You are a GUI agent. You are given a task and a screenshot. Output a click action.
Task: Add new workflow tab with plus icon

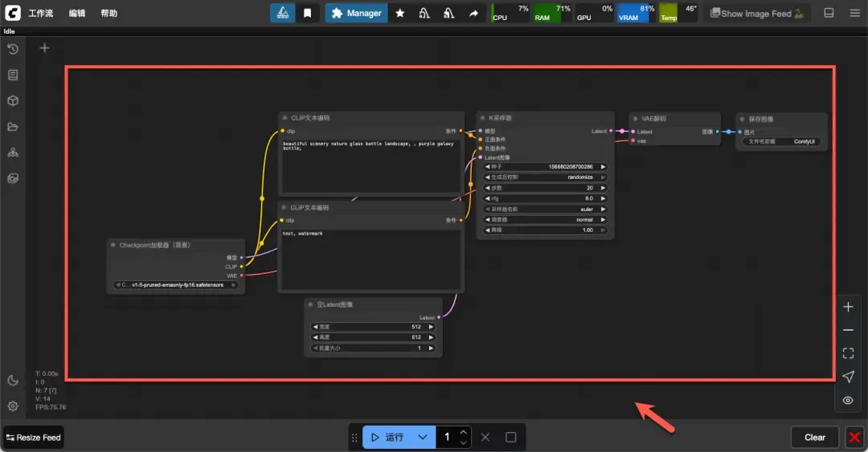(x=44, y=48)
